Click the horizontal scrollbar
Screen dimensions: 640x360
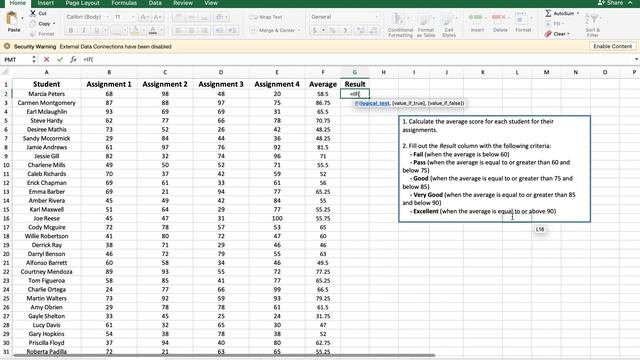[x=223, y=356]
